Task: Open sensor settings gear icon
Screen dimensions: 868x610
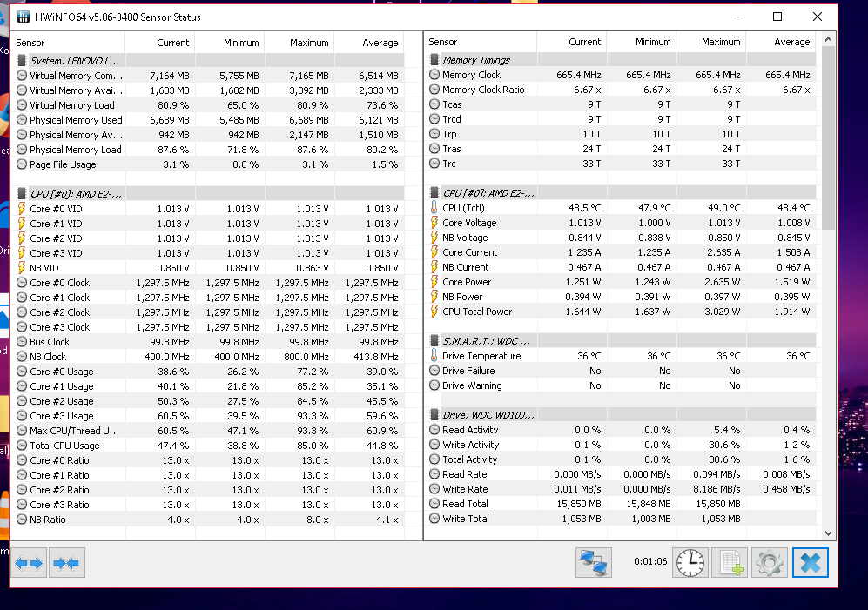Action: coord(770,562)
